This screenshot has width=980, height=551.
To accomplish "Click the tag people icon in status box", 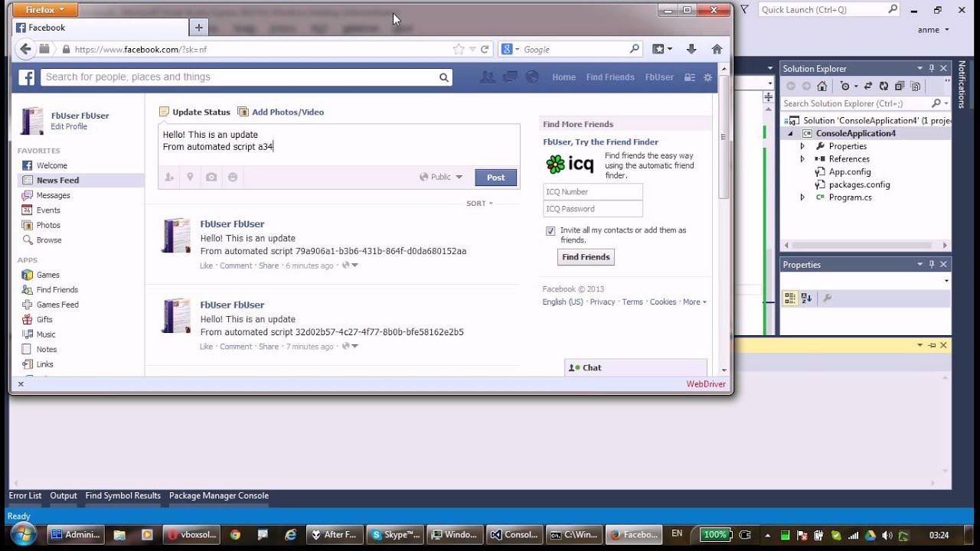I will click(170, 177).
